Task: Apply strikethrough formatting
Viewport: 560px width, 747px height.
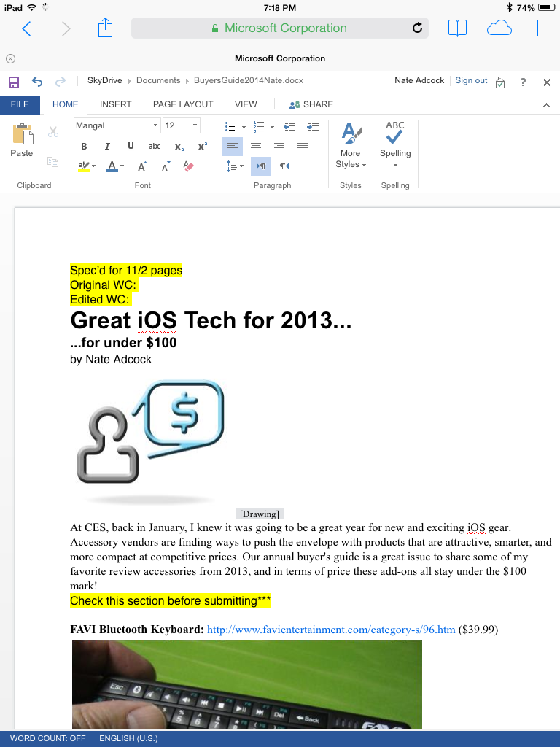Action: [x=155, y=146]
